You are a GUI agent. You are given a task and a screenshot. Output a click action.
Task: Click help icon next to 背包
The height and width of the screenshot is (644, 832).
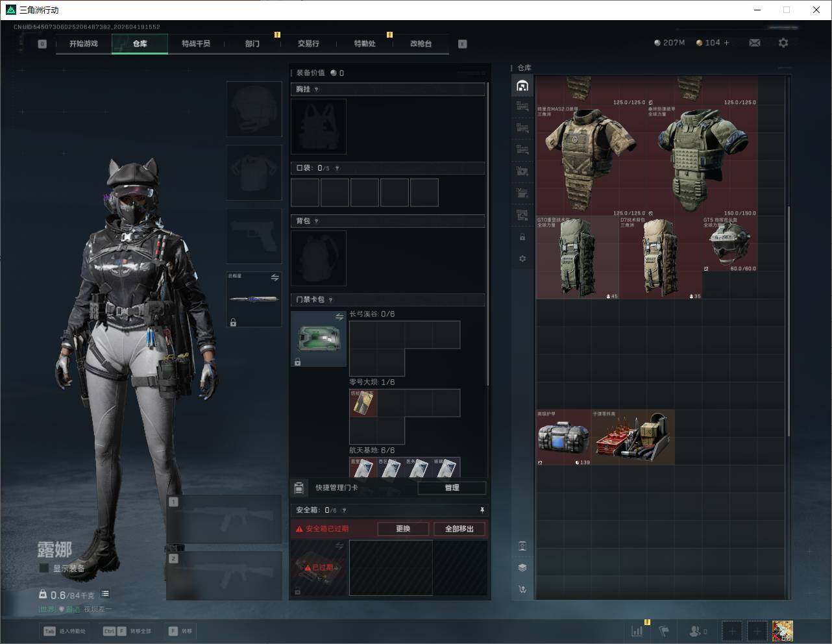click(x=317, y=221)
